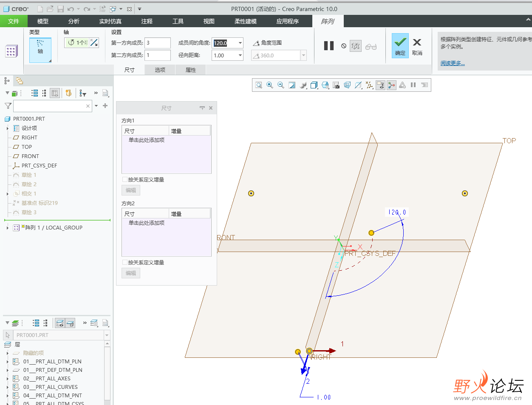Click the Undo arrow icon
Image resolution: width=532 pixels, height=405 pixels.
(x=71, y=9)
